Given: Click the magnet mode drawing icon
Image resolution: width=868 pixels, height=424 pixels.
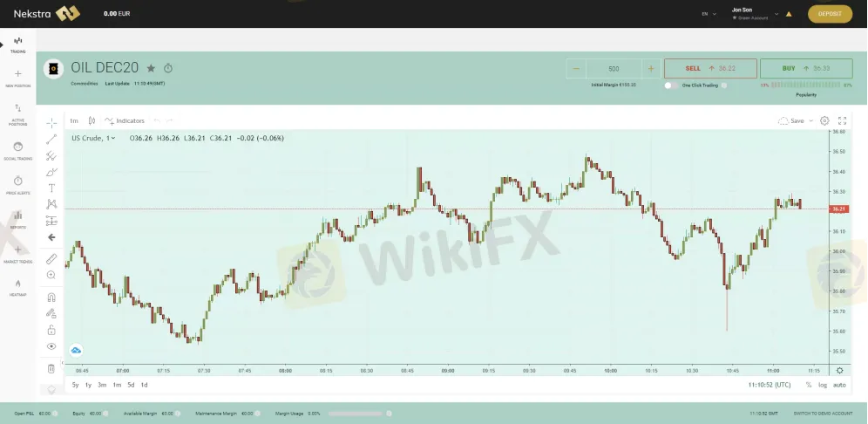Looking at the screenshot, I should tap(51, 297).
